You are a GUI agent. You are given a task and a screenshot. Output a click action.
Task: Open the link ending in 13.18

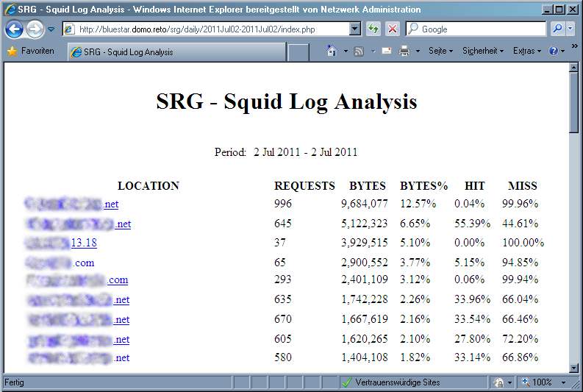coord(84,243)
